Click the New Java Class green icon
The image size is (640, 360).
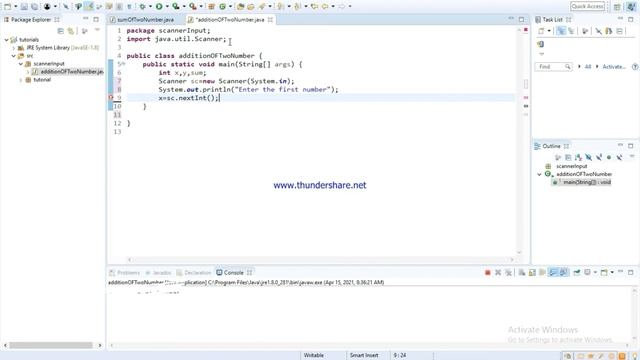point(222,7)
